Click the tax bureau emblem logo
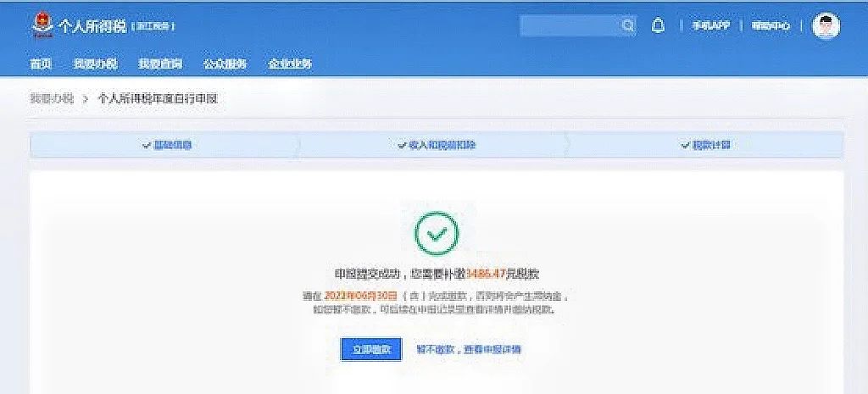This screenshot has height=394, width=868. point(42,26)
